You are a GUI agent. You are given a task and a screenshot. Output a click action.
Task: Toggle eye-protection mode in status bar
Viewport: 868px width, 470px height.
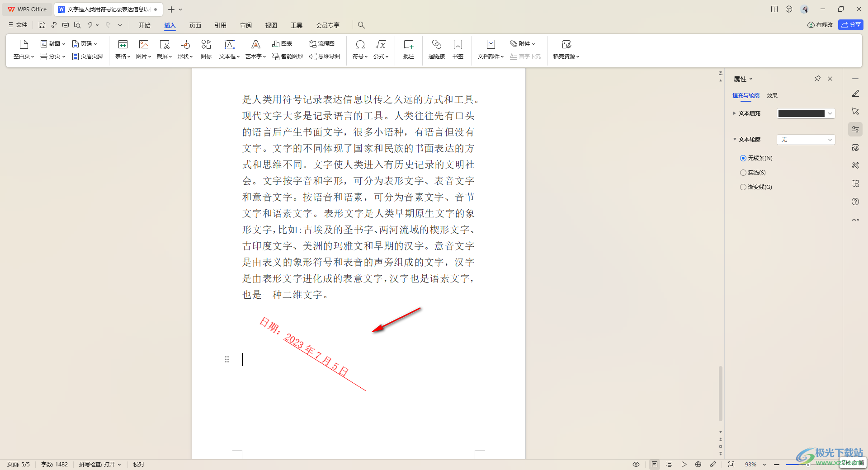click(636, 465)
